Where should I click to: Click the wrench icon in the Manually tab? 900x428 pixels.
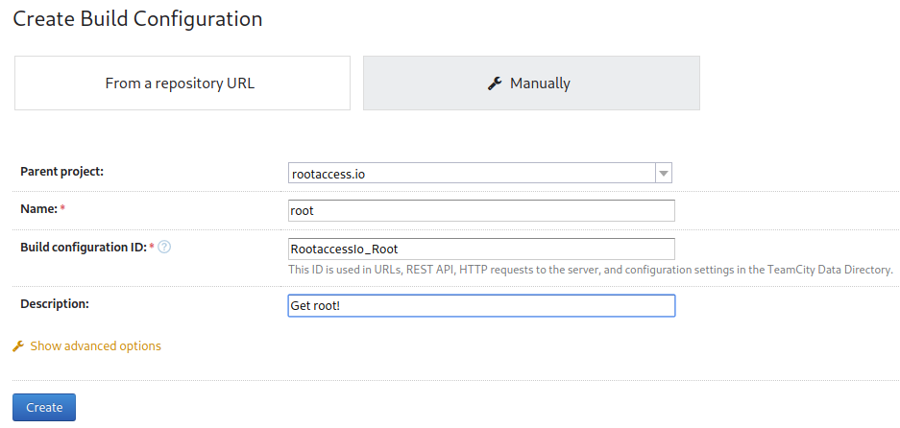coord(494,84)
